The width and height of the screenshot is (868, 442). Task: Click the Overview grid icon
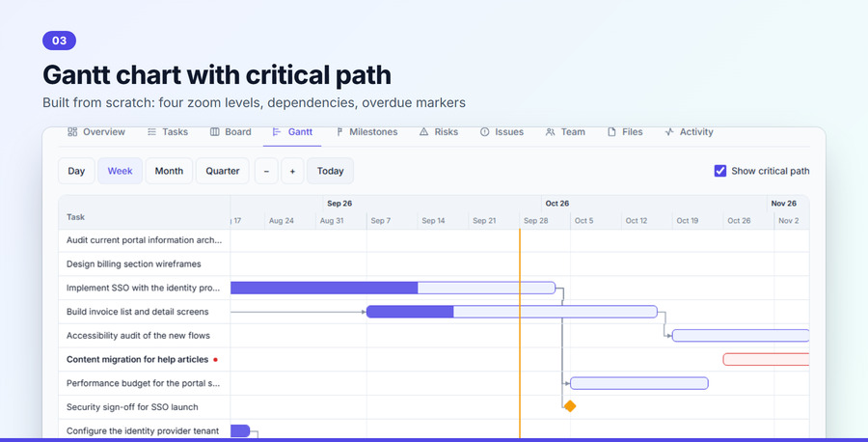coord(72,132)
